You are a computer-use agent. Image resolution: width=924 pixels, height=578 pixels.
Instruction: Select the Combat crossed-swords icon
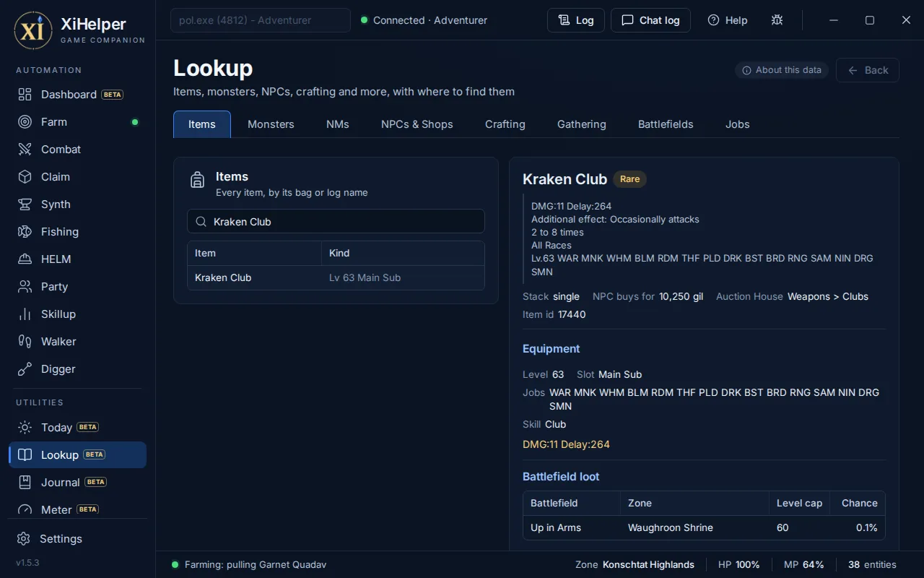coord(25,150)
